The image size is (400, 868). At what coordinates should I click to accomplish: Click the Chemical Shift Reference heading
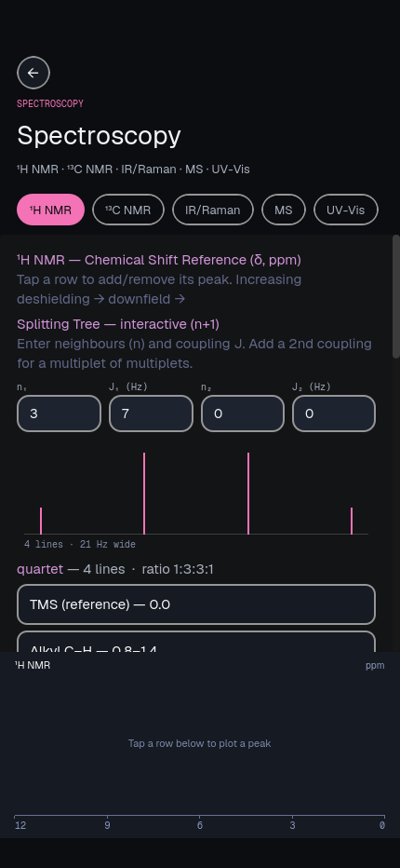click(x=159, y=260)
